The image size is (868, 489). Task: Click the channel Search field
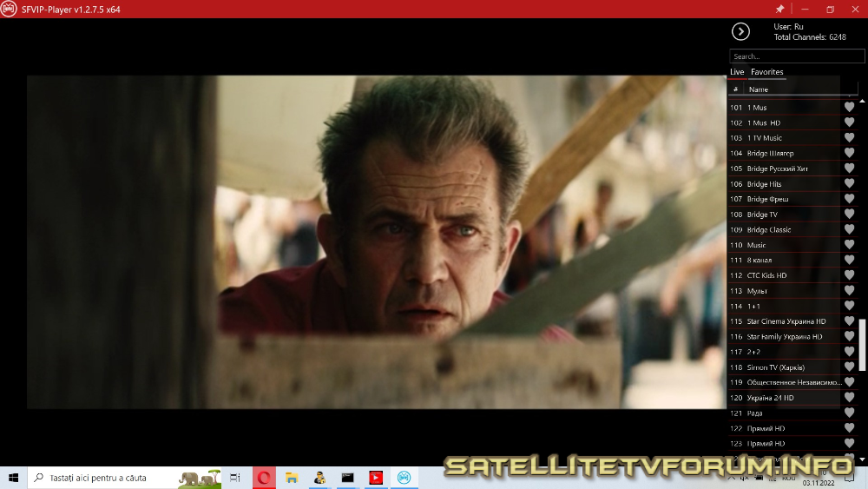click(x=797, y=56)
